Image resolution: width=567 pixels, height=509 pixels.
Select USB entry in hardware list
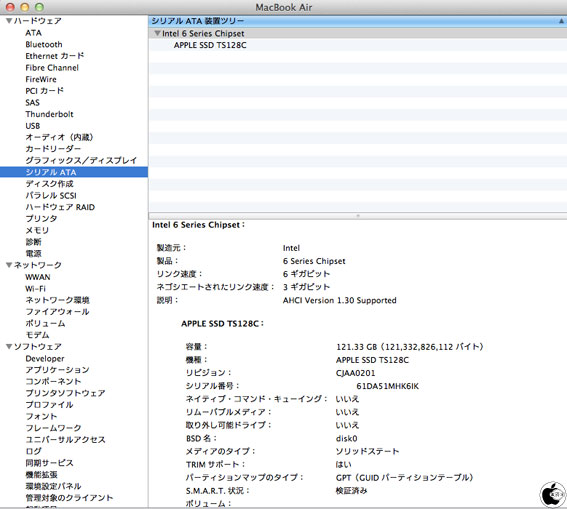pyautogui.click(x=33, y=126)
